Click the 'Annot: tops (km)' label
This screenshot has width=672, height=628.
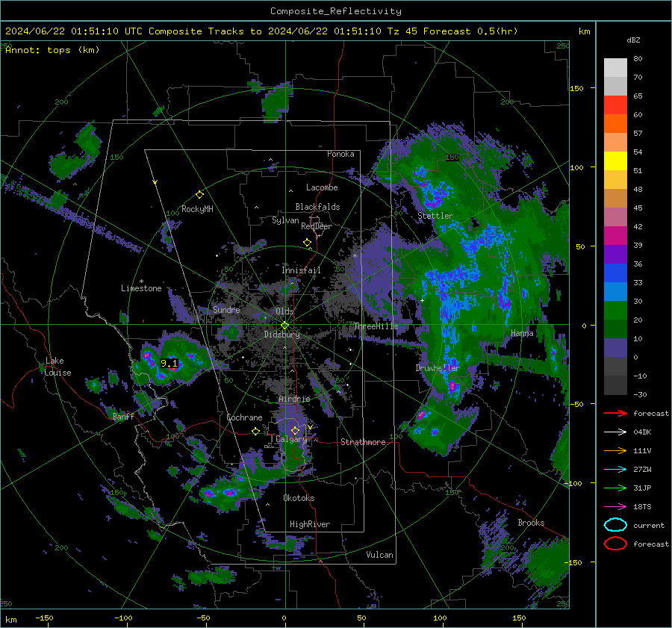53,50
